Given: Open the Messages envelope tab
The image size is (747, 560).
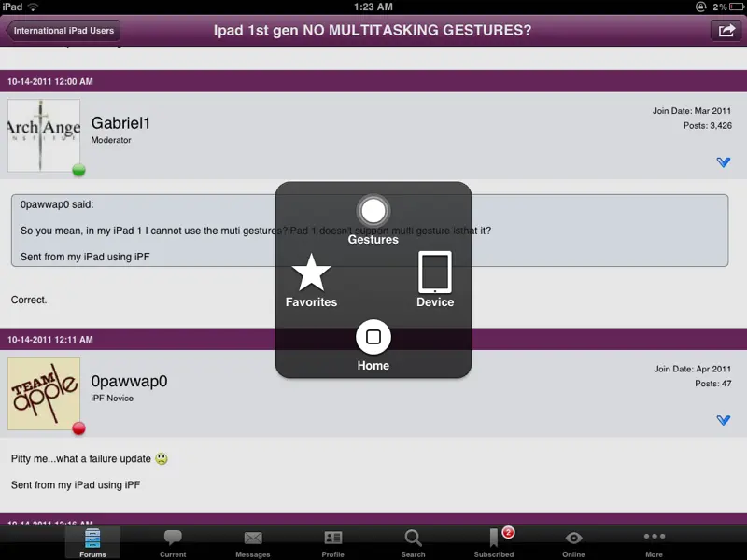Looking at the screenshot, I should (x=252, y=541).
